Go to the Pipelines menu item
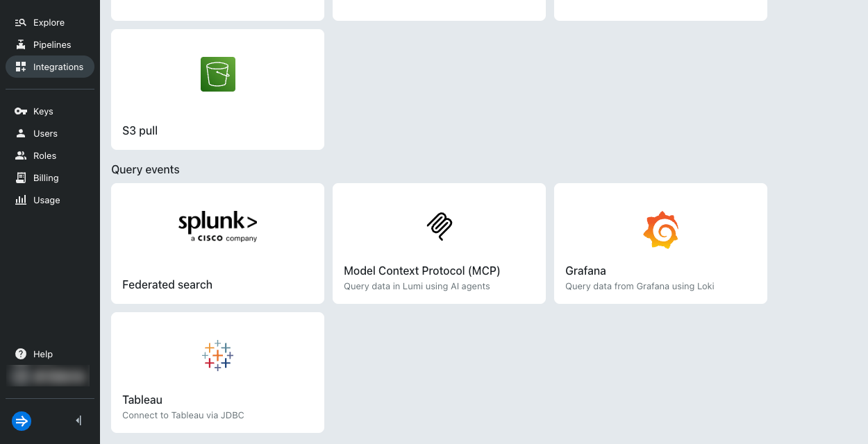This screenshot has width=868, height=444. (52, 45)
